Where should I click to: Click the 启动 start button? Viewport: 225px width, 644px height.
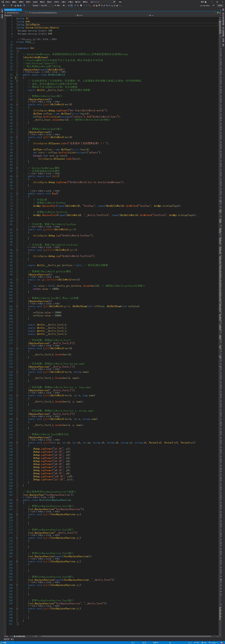tap(57, 6)
